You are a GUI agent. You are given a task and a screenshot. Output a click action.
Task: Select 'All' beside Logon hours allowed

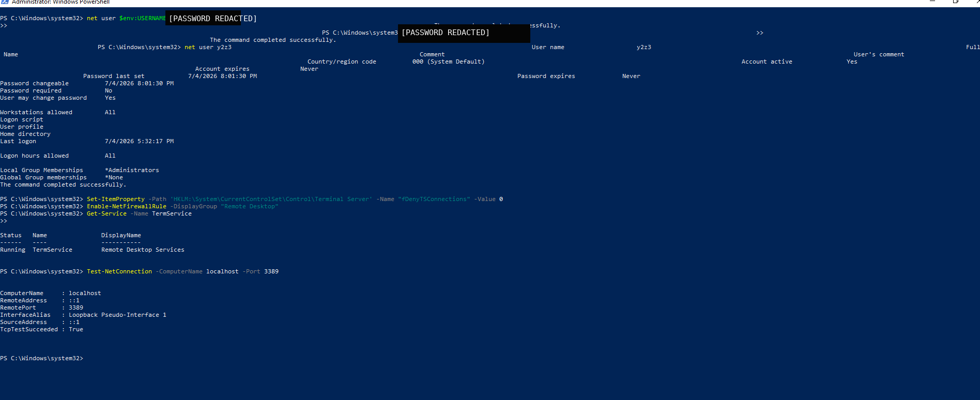coord(110,156)
